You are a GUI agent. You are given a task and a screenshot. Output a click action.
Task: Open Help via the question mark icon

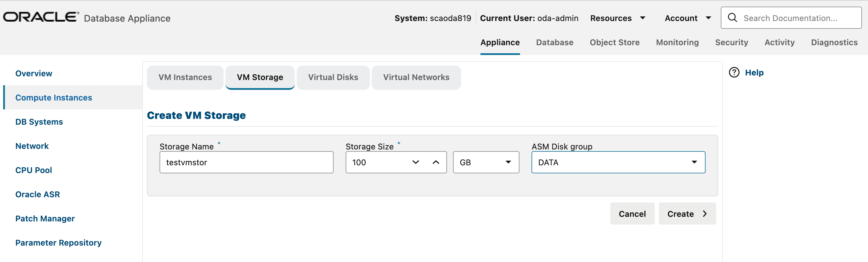click(734, 72)
